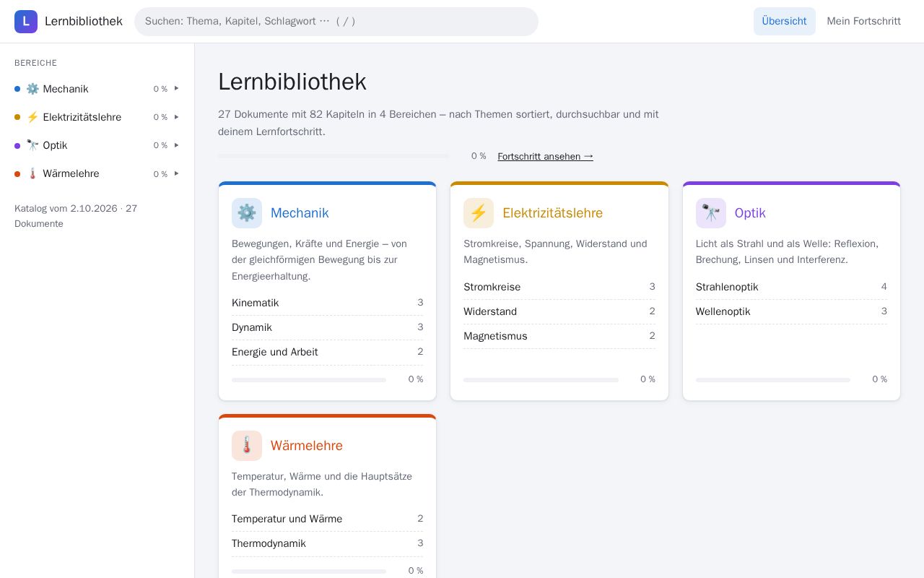Image resolution: width=924 pixels, height=578 pixels.
Task: Click the Optik card description text
Action: (x=787, y=251)
